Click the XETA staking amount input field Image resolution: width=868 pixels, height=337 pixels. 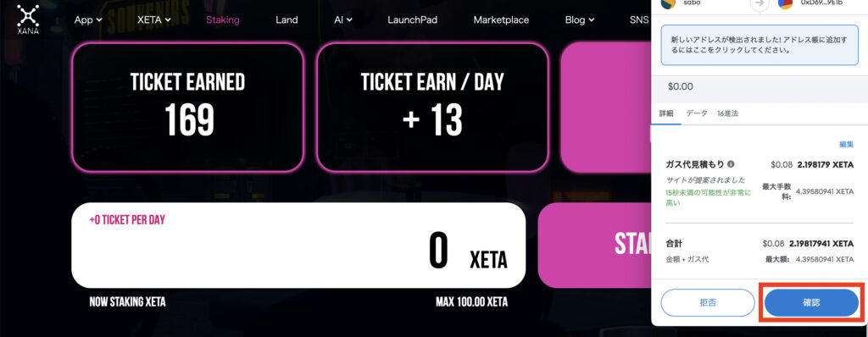(x=298, y=246)
